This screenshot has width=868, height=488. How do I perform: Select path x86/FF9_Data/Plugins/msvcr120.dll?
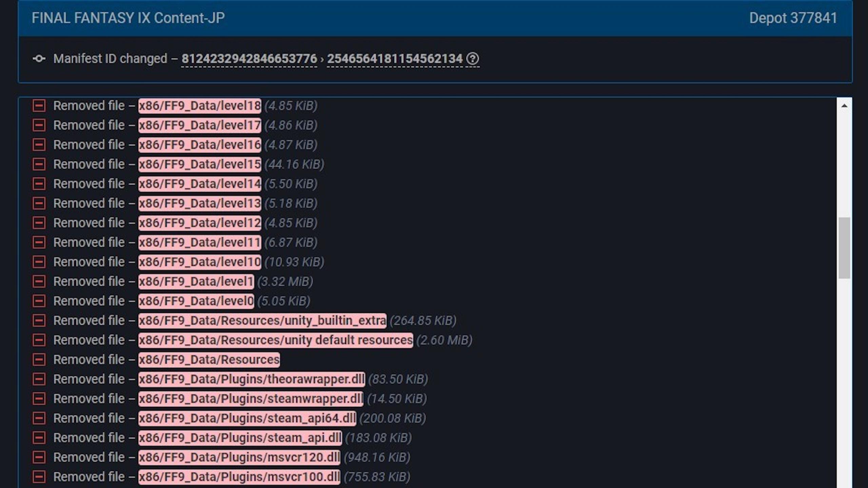coord(239,457)
